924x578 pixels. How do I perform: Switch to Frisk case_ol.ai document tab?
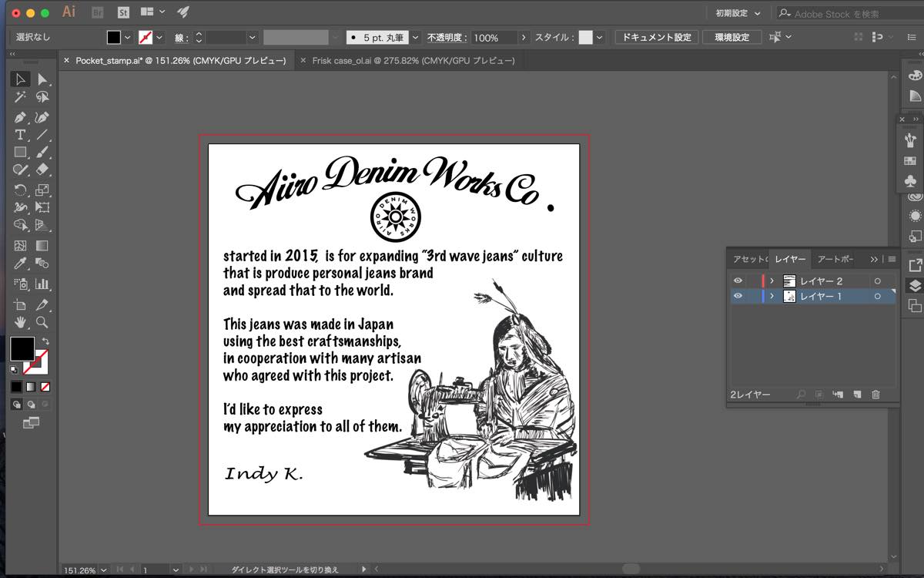click(x=407, y=60)
